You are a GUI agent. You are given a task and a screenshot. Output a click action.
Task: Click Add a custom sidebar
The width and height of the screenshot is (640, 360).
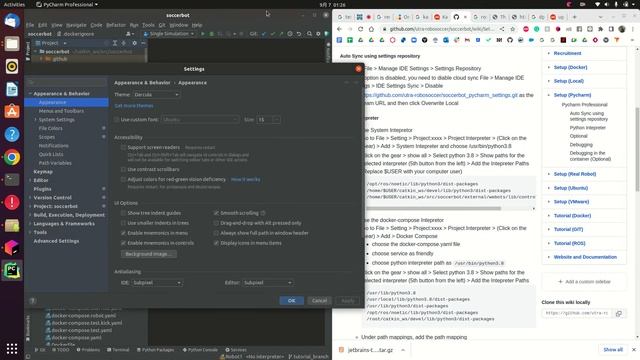tap(584, 282)
